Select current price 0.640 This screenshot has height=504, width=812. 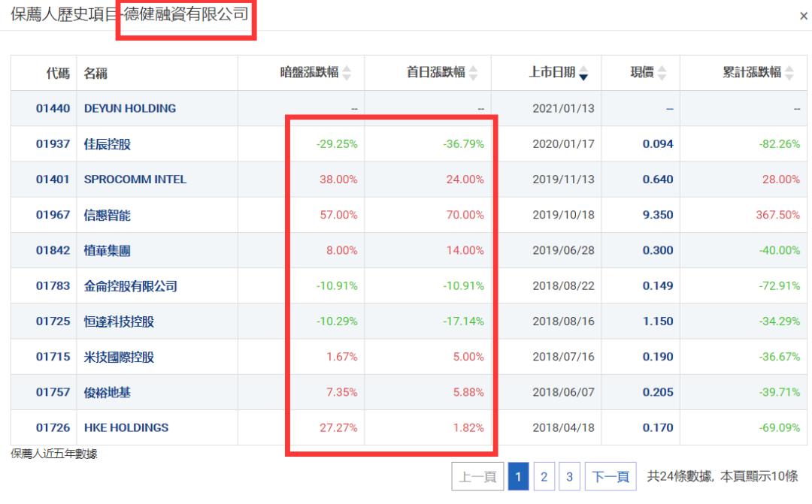pyautogui.click(x=658, y=179)
